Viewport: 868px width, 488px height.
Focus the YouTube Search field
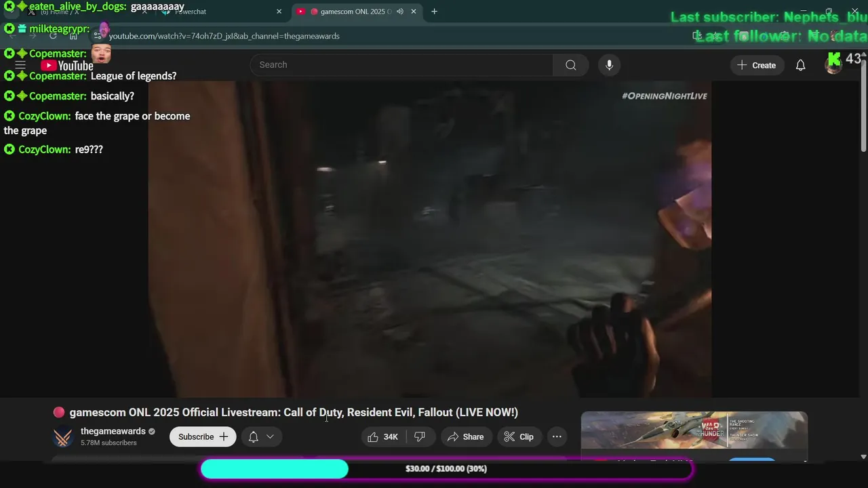[x=402, y=65]
